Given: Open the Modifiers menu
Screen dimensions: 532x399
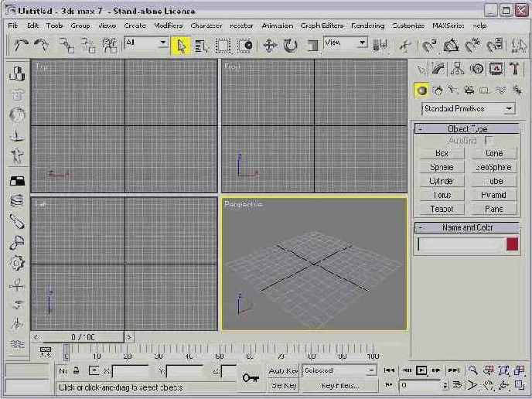Looking at the screenshot, I should (168, 26).
